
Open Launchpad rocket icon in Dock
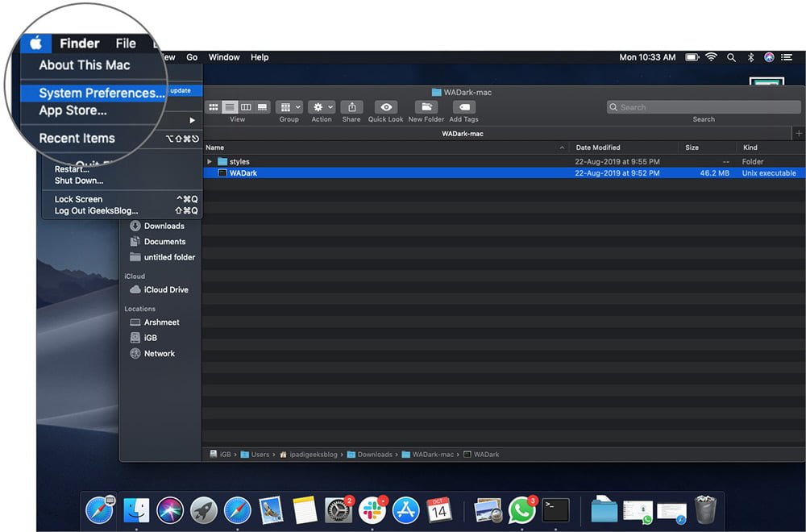point(204,511)
